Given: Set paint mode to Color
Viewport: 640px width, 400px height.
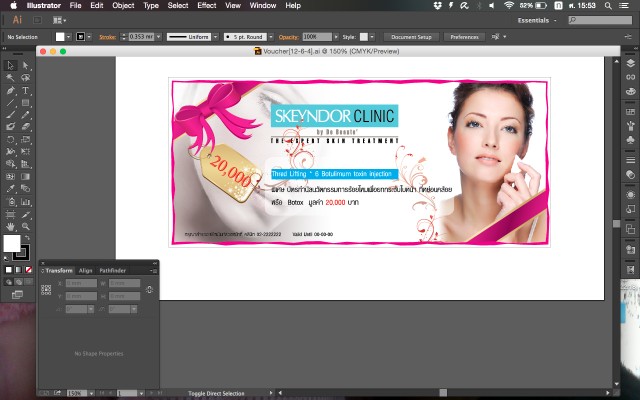Looking at the screenshot, I should [x=9, y=270].
